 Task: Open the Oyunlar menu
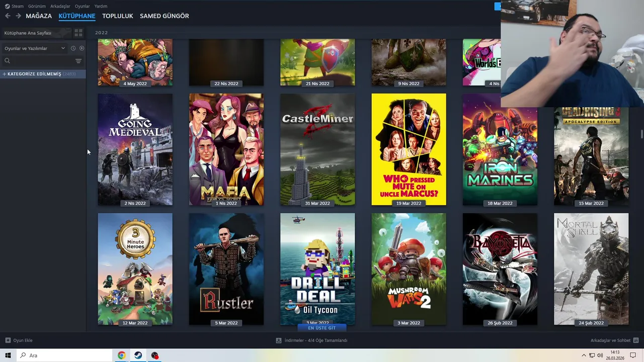(x=82, y=6)
